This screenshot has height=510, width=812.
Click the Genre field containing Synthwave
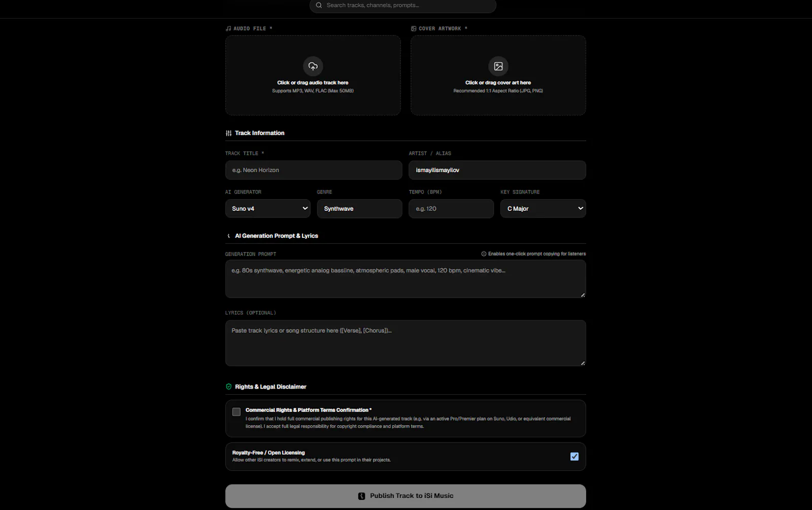pos(360,209)
